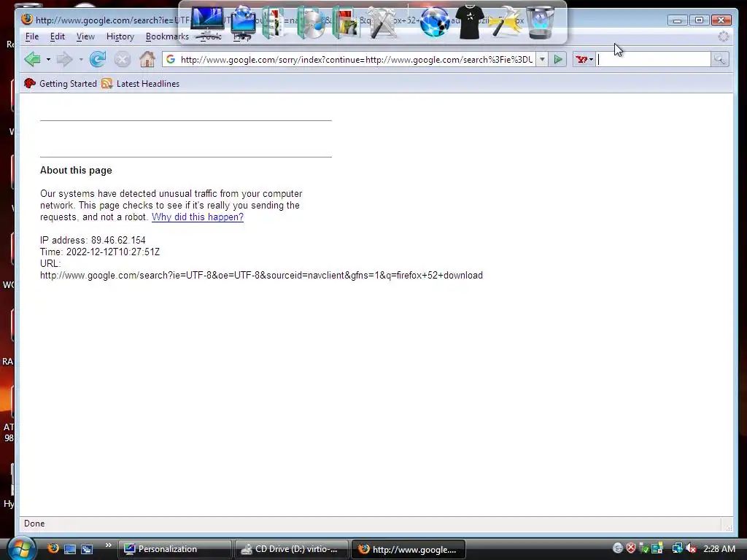Click the muted volume tray icon

[691, 548]
